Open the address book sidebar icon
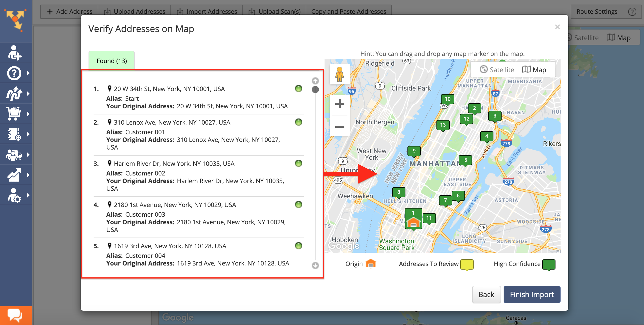The width and height of the screenshot is (644, 325). point(14,134)
